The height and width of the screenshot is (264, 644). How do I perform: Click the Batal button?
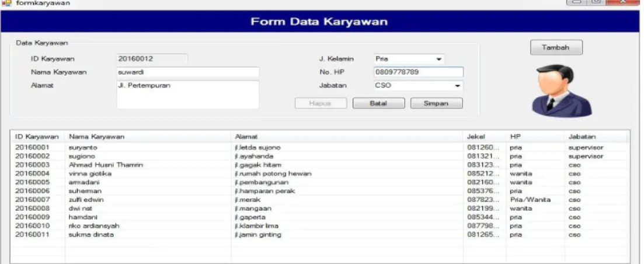click(x=378, y=103)
